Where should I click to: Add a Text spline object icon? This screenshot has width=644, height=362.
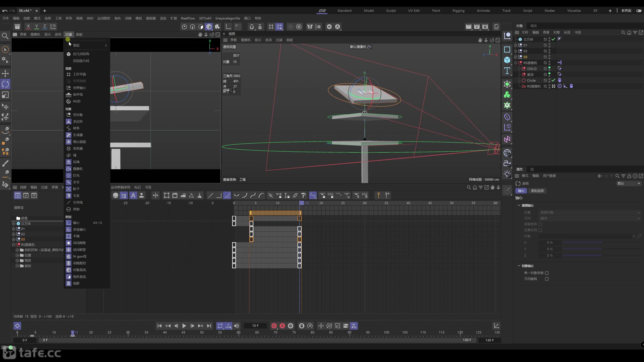tap(507, 71)
